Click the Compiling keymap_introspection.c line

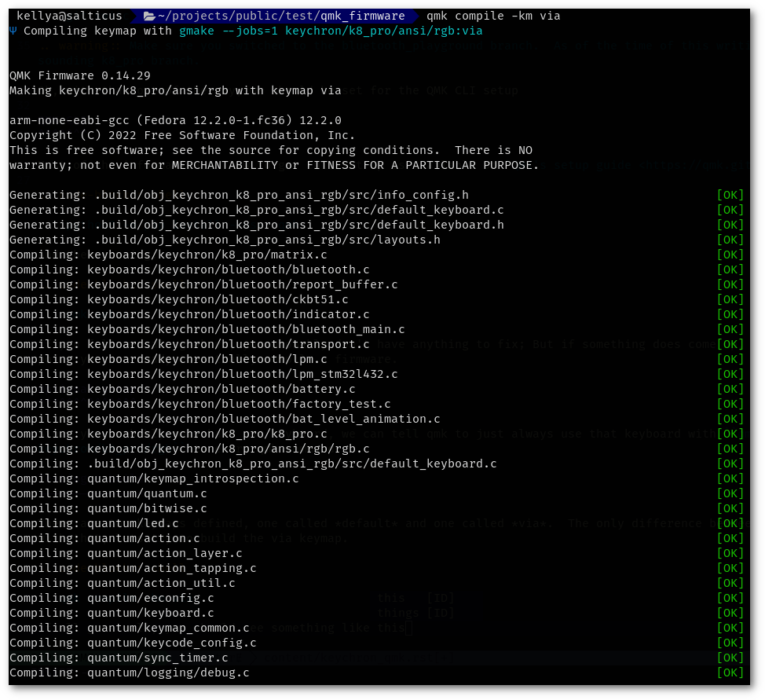tap(154, 479)
